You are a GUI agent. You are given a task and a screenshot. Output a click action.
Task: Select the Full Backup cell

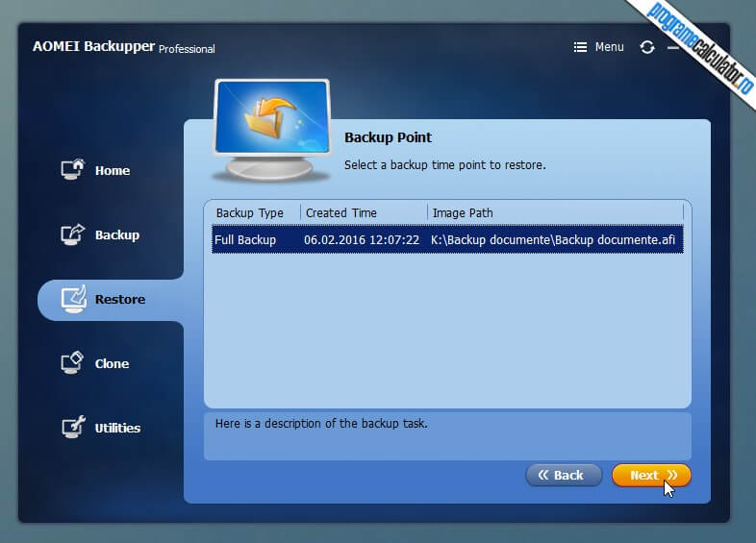point(245,240)
